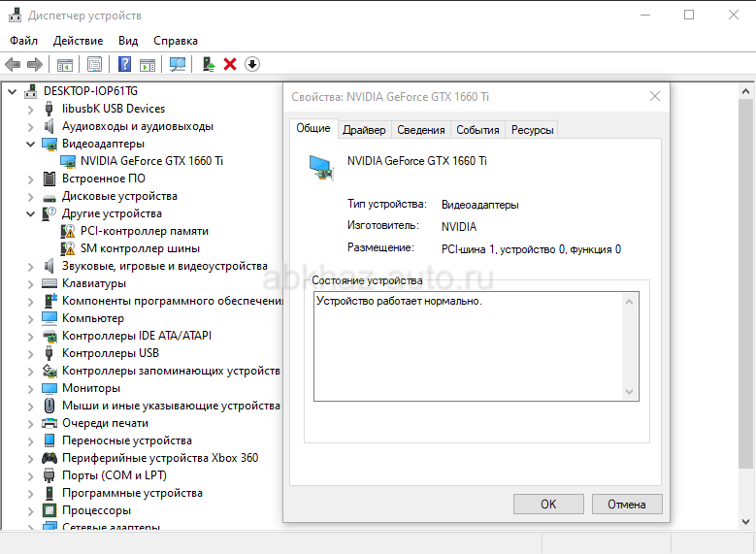756x554 pixels.
Task: Click the Help question mark toolbar icon
Action: 125,65
